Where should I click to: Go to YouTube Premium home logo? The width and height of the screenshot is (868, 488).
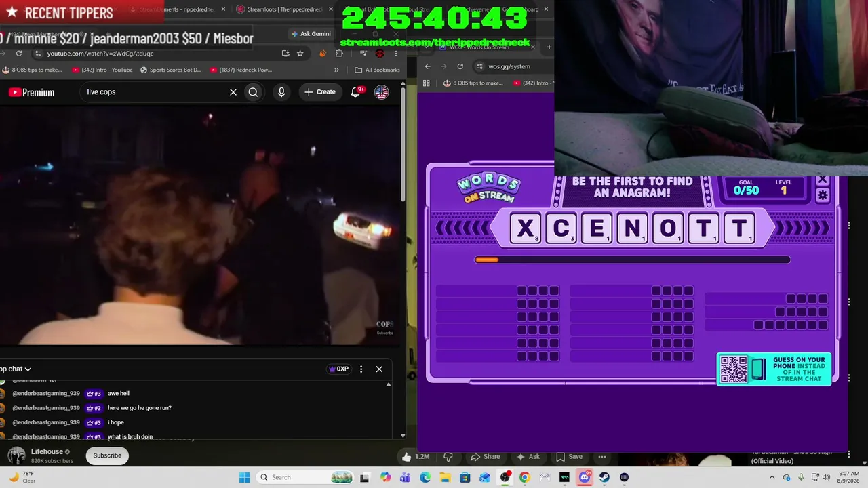click(x=32, y=92)
